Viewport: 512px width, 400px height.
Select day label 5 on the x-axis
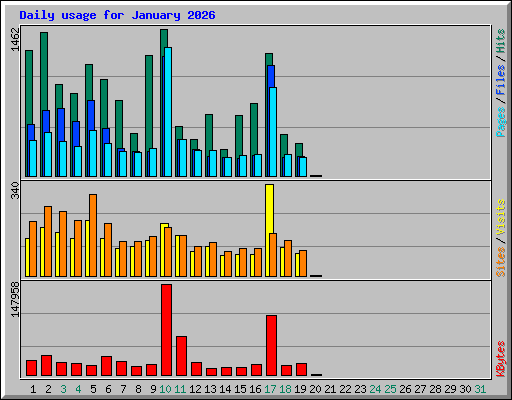click(x=93, y=389)
